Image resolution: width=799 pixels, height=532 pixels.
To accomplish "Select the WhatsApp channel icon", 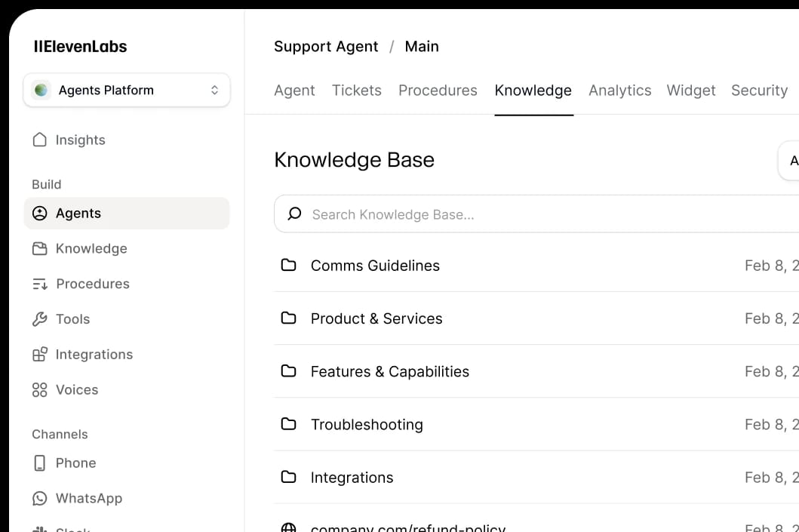I will coord(40,498).
